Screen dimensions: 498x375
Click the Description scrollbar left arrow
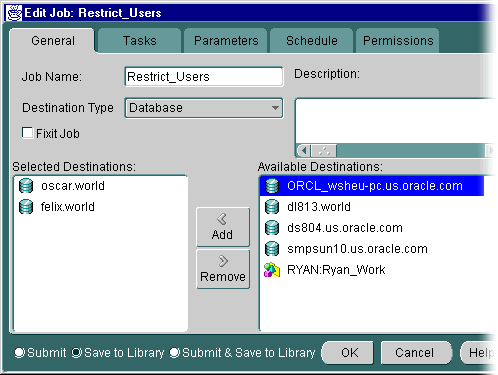point(304,151)
